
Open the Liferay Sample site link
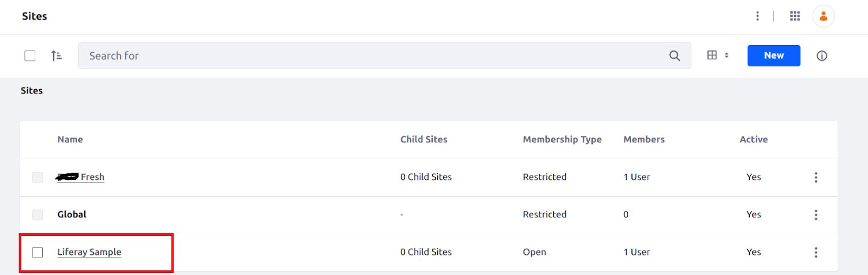(x=90, y=252)
